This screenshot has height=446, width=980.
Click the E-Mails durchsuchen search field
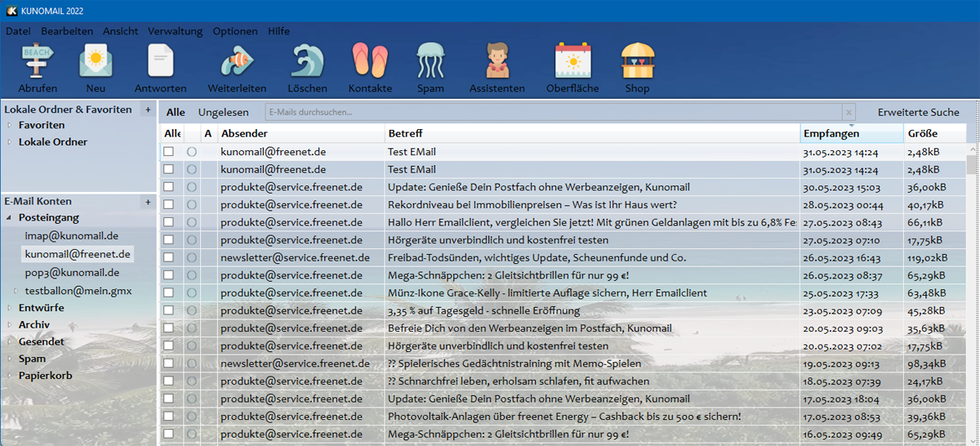(554, 112)
